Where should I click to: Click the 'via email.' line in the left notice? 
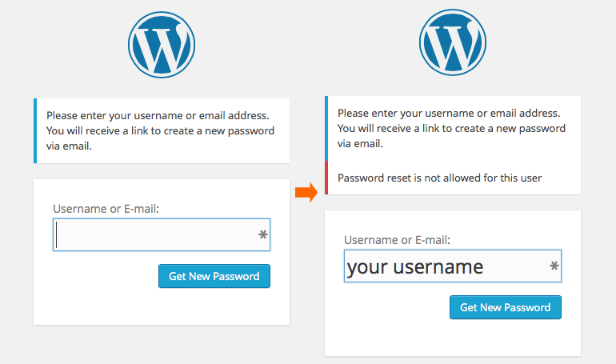click(70, 146)
